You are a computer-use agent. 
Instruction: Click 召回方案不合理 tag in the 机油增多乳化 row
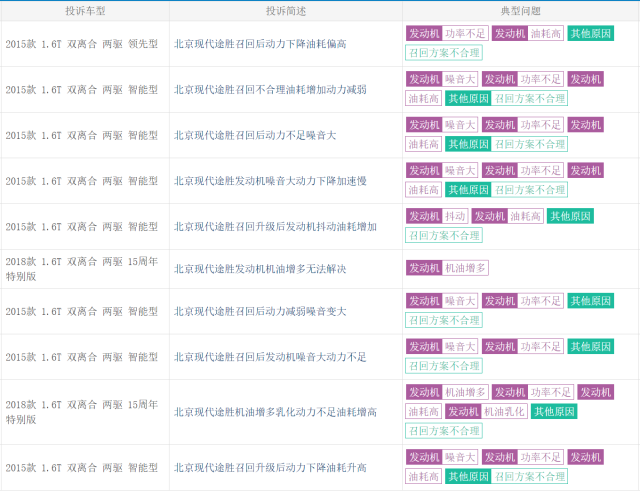pyautogui.click(x=444, y=431)
